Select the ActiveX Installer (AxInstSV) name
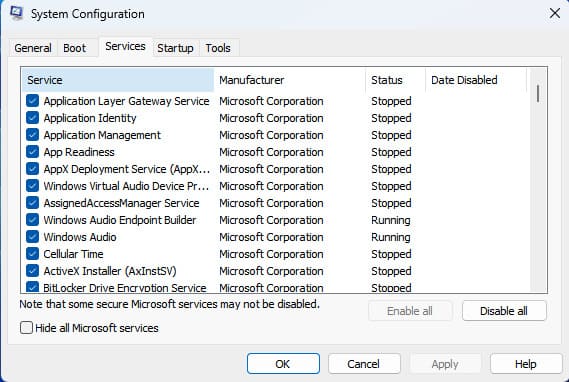This screenshot has height=382, width=569. 110,271
